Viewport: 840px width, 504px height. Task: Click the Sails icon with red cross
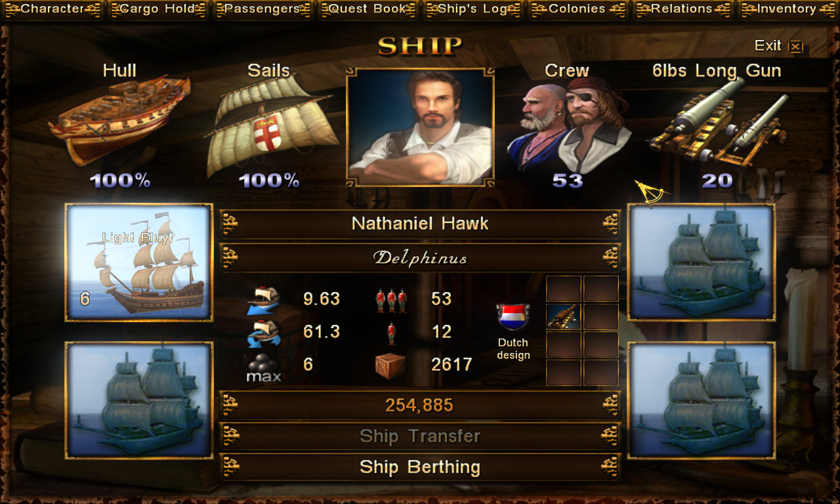pos(271,126)
